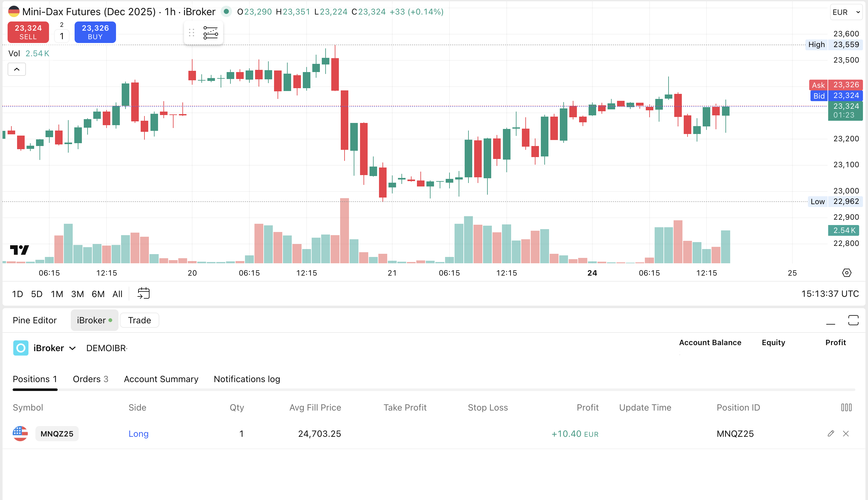This screenshot has width=868, height=500.
Task: Click the drag handle dots on floating toolbar
Action: [x=192, y=33]
